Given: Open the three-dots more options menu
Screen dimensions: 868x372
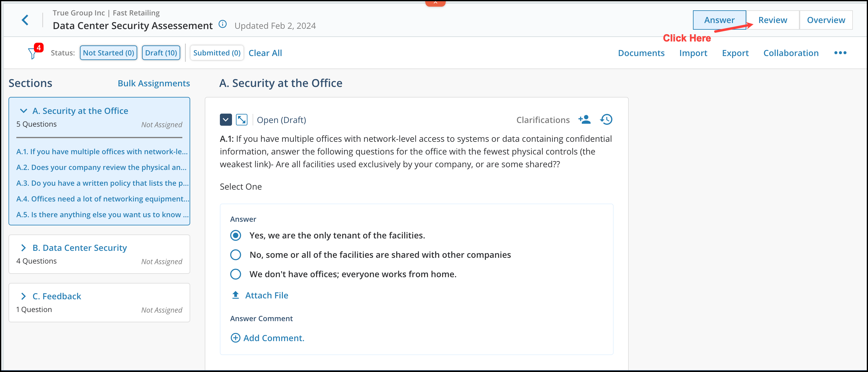Looking at the screenshot, I should click(x=840, y=53).
